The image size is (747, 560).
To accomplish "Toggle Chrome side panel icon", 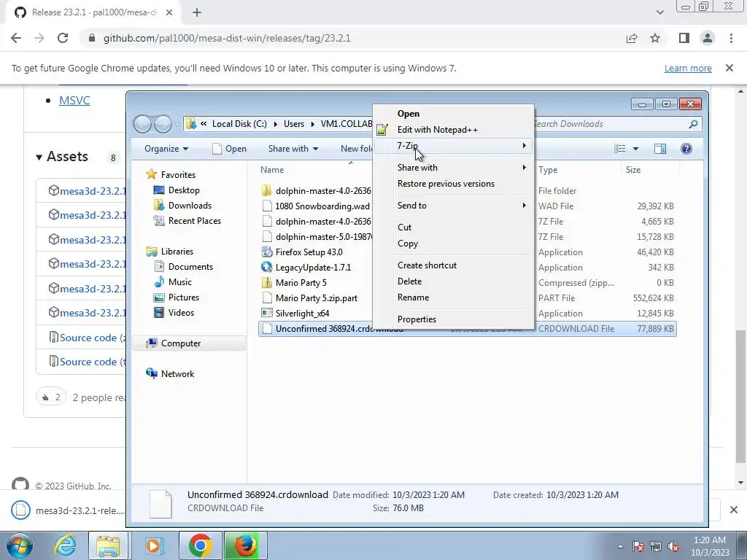I will [684, 38].
